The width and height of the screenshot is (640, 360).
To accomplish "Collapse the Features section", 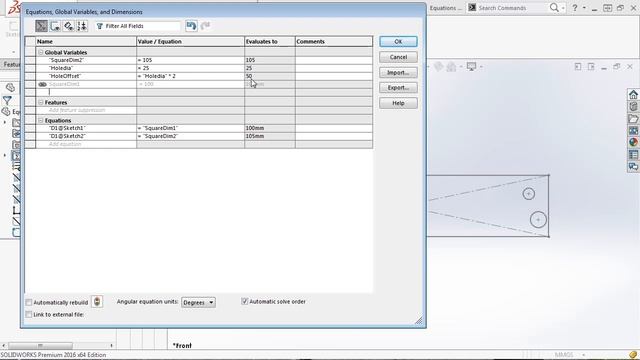I will tap(40, 102).
